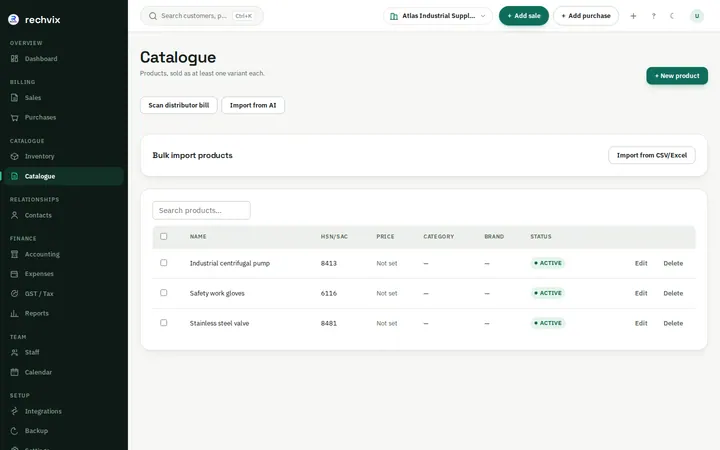Click HSN code 8413
The width and height of the screenshot is (720, 450).
329,264
